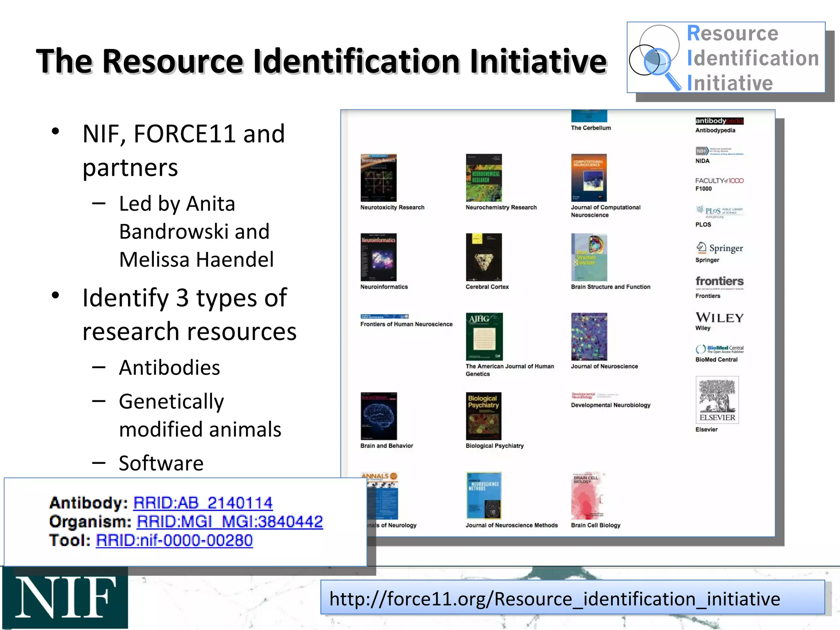Screen dimensions: 840x630
Task: Click Frontiers in Human Neuroscience banner
Action: click(385, 316)
